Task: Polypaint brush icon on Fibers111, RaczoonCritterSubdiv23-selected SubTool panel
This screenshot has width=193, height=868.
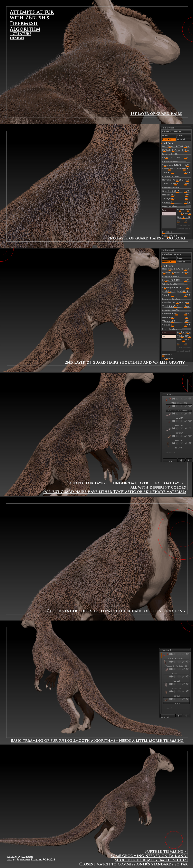Action: coord(186,414)
